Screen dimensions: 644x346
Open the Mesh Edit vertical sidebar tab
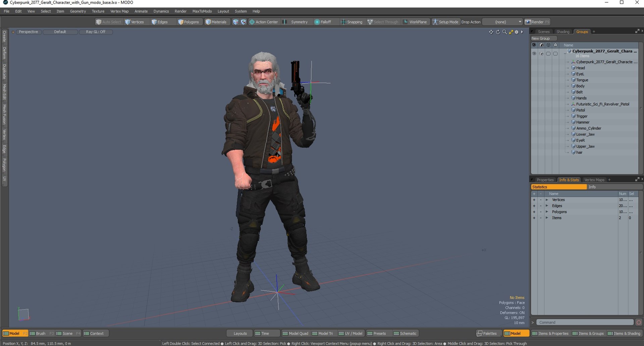coord(4,92)
